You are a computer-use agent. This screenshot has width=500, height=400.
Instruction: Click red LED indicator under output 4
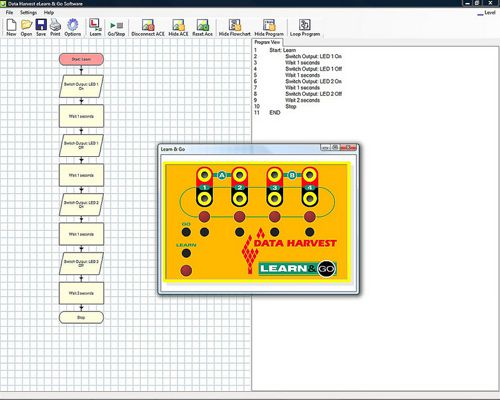point(310,217)
